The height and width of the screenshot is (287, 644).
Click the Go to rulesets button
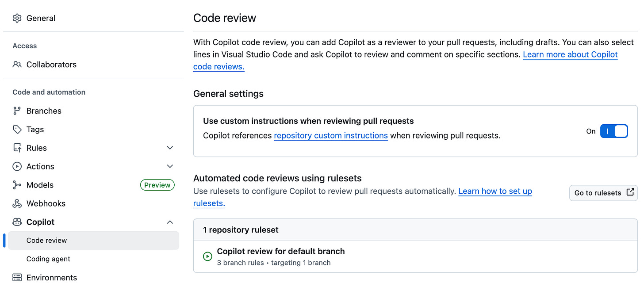pyautogui.click(x=603, y=193)
